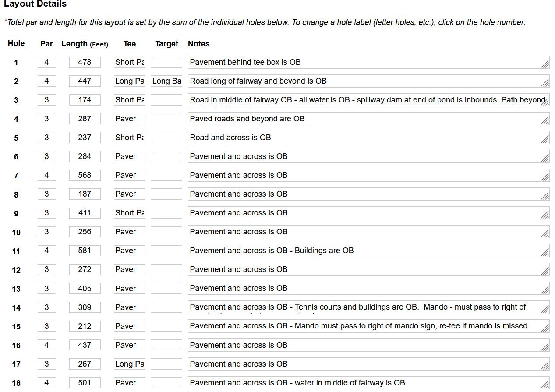The width and height of the screenshot is (555, 392).
Task: Click hole number 18 label
Action: [x=16, y=383]
